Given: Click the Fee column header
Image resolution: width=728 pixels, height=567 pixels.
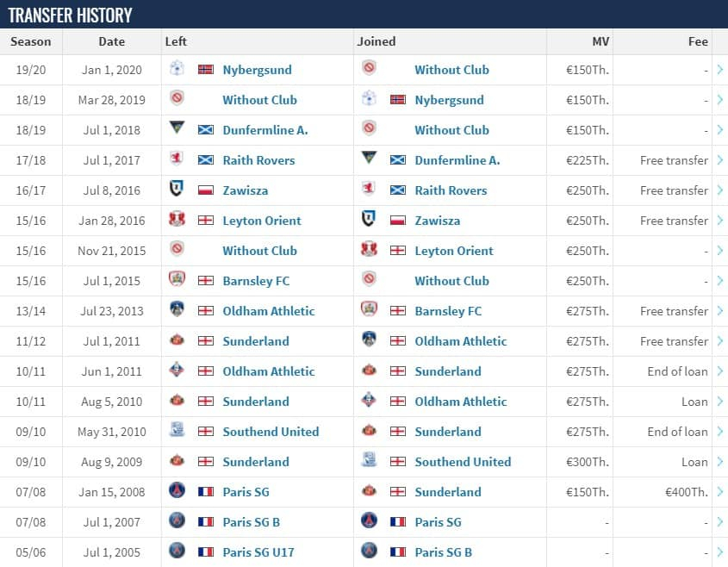Looking at the screenshot, I should (698, 41).
